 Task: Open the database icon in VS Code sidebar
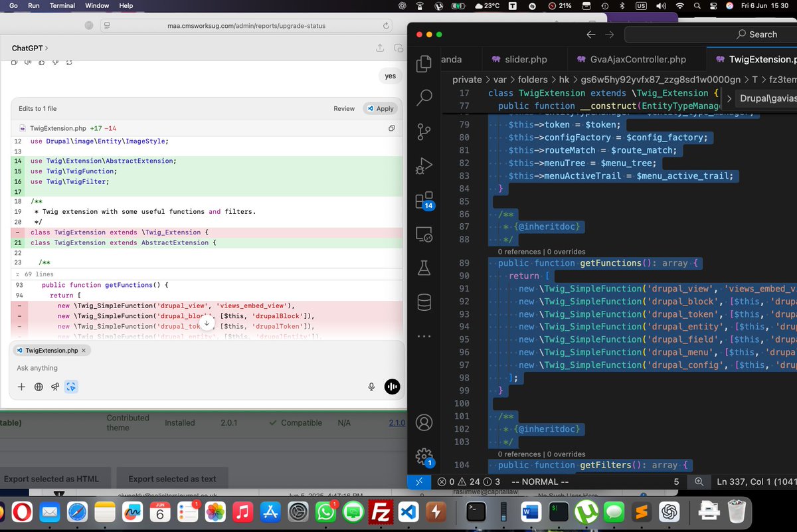pyautogui.click(x=424, y=302)
